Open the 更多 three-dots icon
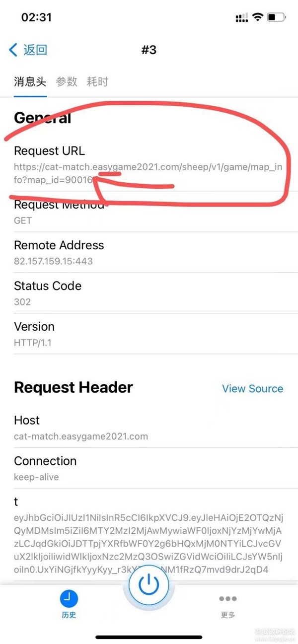 click(x=228, y=599)
